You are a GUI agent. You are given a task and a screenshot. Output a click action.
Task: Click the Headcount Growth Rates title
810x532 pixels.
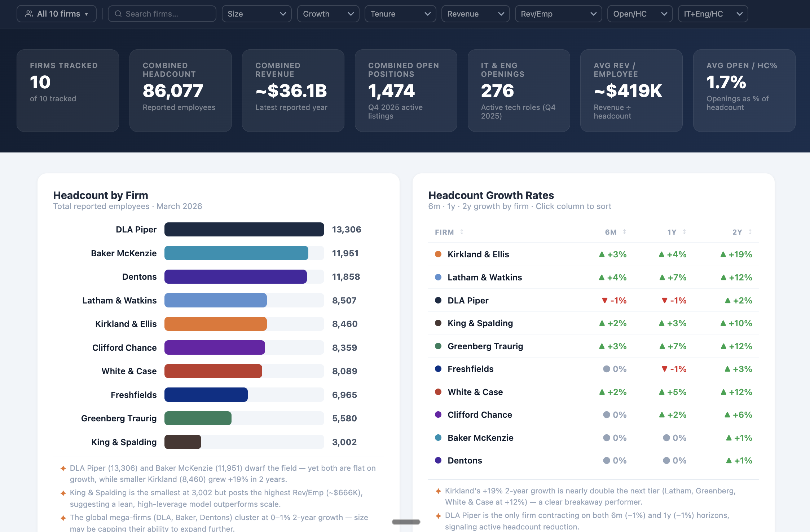pos(491,195)
